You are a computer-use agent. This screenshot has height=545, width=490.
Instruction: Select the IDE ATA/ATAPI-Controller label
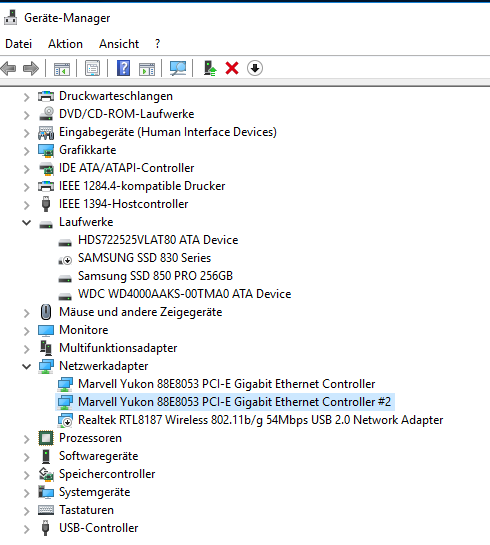click(x=126, y=168)
